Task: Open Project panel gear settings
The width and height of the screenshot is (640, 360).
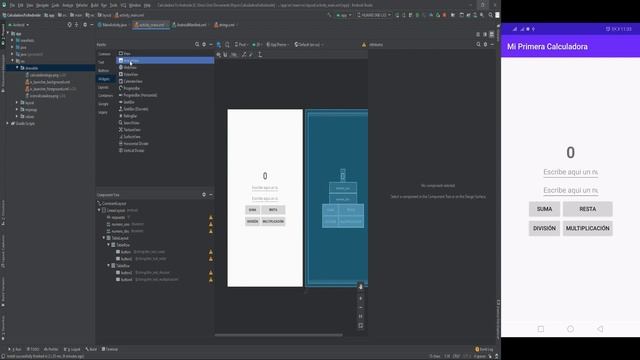Action: (85, 25)
